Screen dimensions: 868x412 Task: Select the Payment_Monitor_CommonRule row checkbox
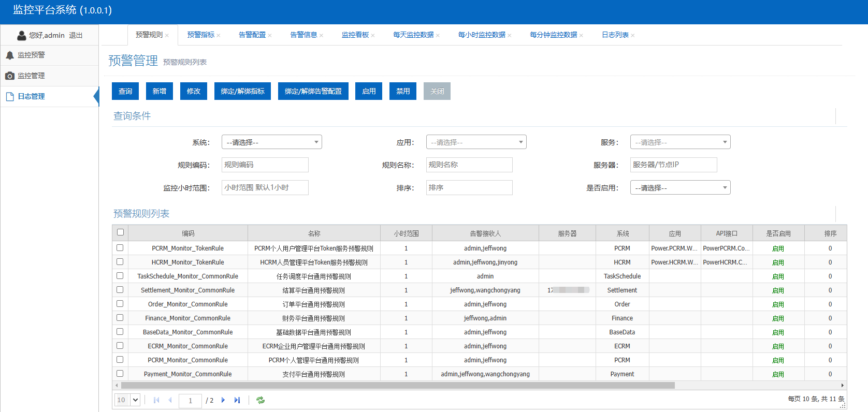point(120,374)
